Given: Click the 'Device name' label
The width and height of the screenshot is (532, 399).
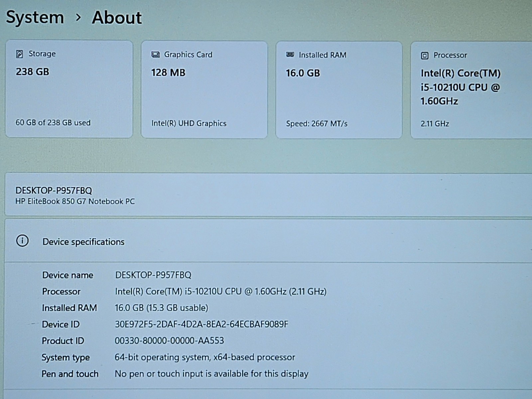Looking at the screenshot, I should click(x=67, y=275).
